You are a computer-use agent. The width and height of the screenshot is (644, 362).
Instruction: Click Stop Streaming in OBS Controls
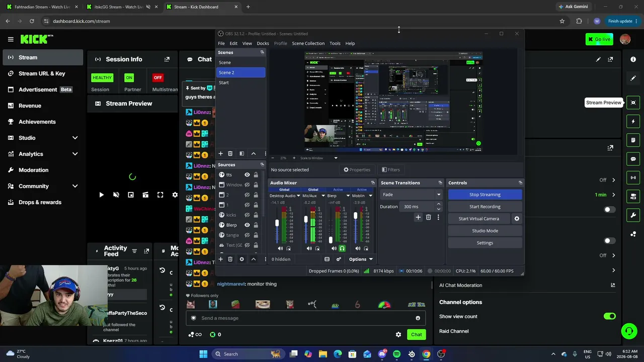point(485,195)
